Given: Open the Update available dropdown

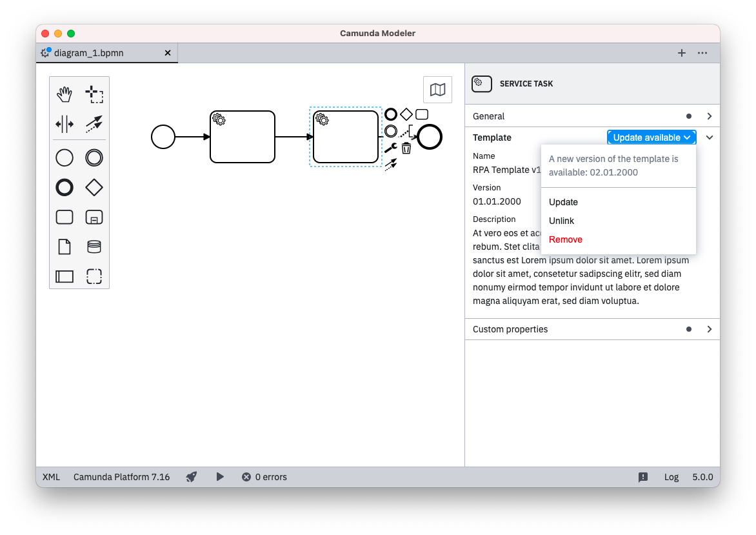Looking at the screenshot, I should [x=652, y=137].
